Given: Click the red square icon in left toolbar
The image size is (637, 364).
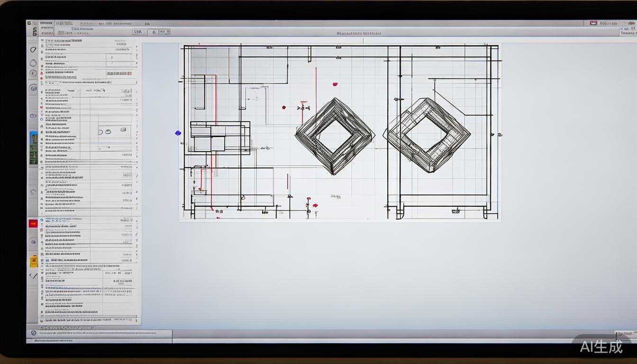Looking at the screenshot, I should (33, 224).
